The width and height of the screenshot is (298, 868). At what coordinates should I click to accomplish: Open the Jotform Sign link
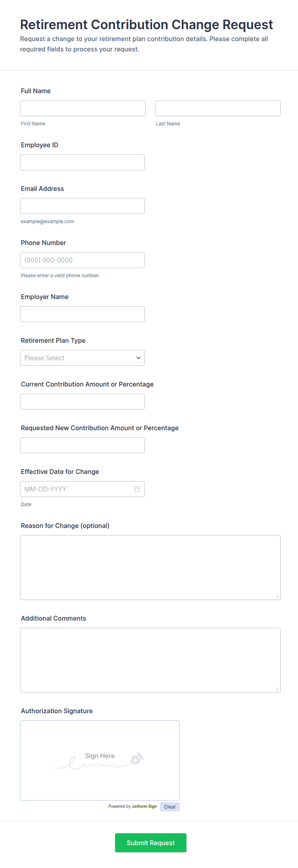click(144, 806)
